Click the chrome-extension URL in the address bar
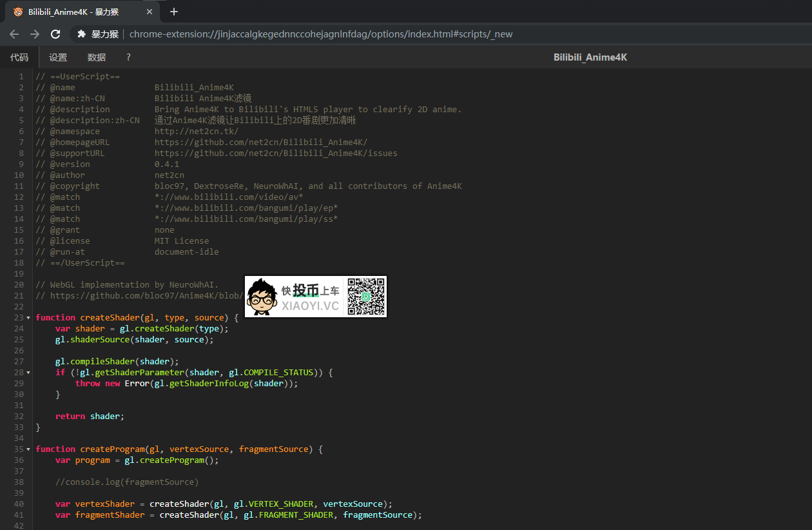This screenshot has width=812, height=530. tap(321, 34)
